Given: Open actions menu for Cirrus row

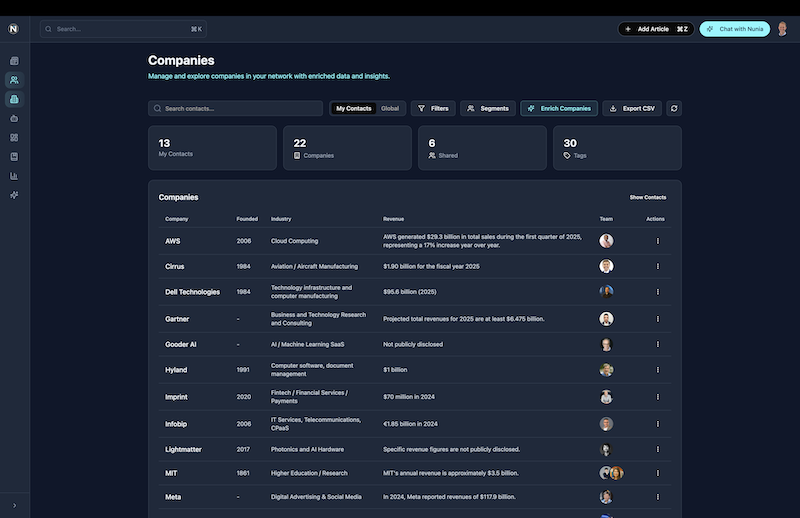Looking at the screenshot, I should click(x=658, y=266).
